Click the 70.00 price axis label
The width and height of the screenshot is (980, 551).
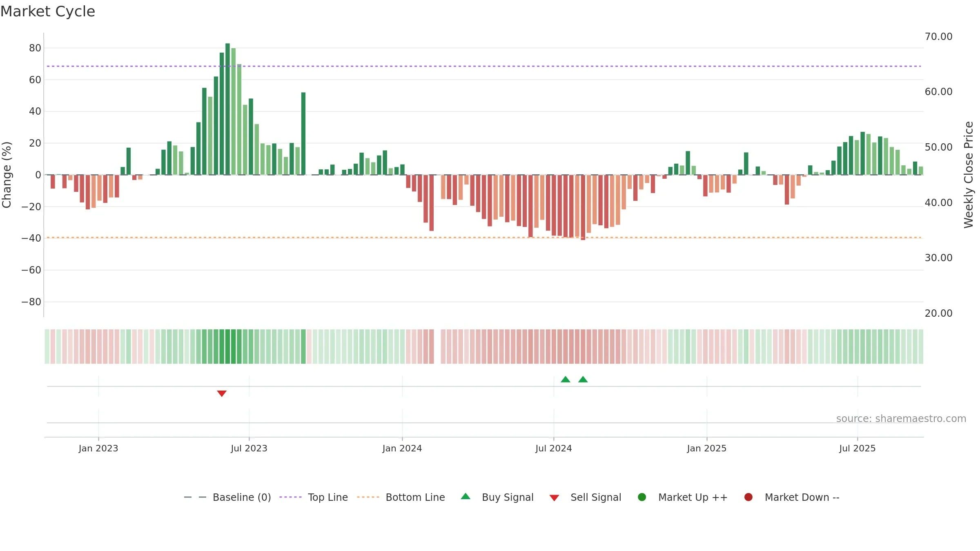click(x=938, y=37)
